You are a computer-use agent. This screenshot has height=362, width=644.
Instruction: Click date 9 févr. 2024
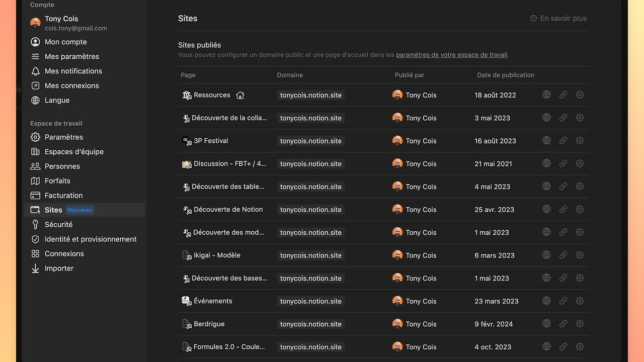(494, 324)
